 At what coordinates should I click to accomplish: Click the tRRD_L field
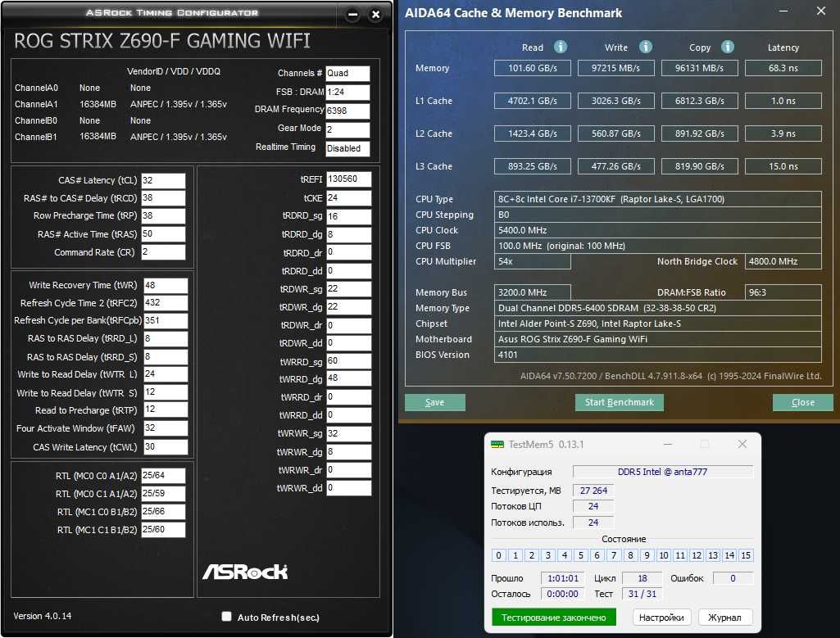coord(166,339)
